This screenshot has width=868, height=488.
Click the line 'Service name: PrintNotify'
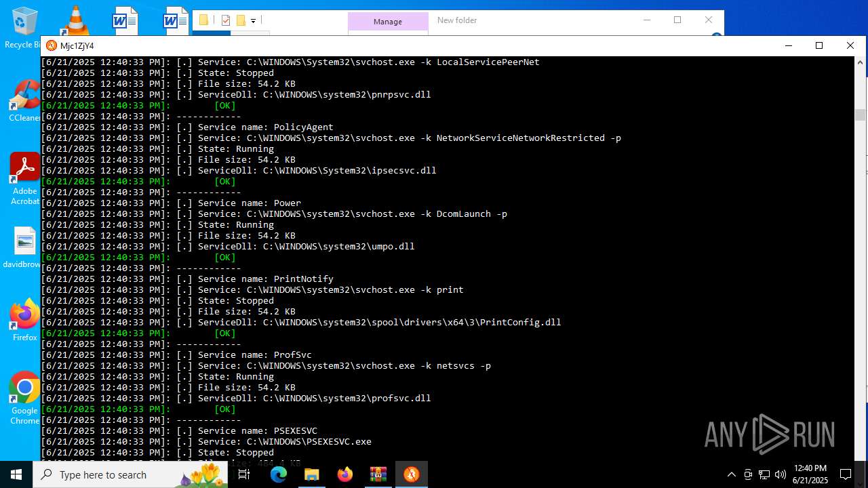click(187, 279)
